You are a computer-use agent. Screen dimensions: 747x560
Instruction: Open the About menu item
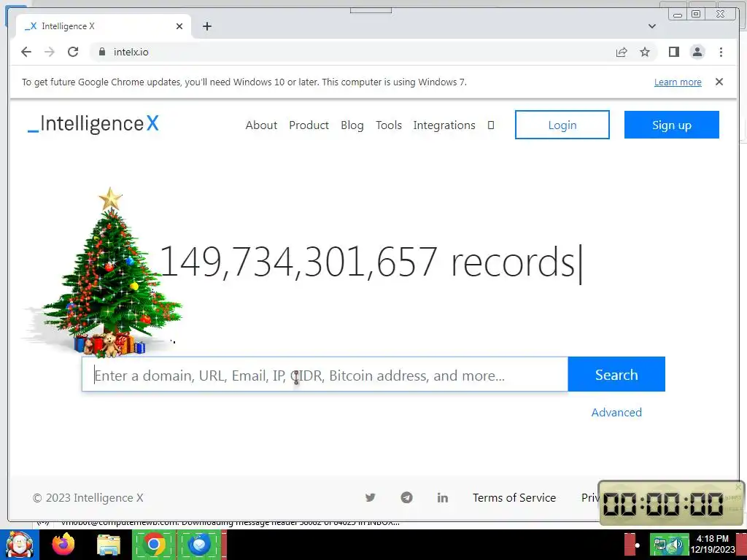pyautogui.click(x=261, y=125)
